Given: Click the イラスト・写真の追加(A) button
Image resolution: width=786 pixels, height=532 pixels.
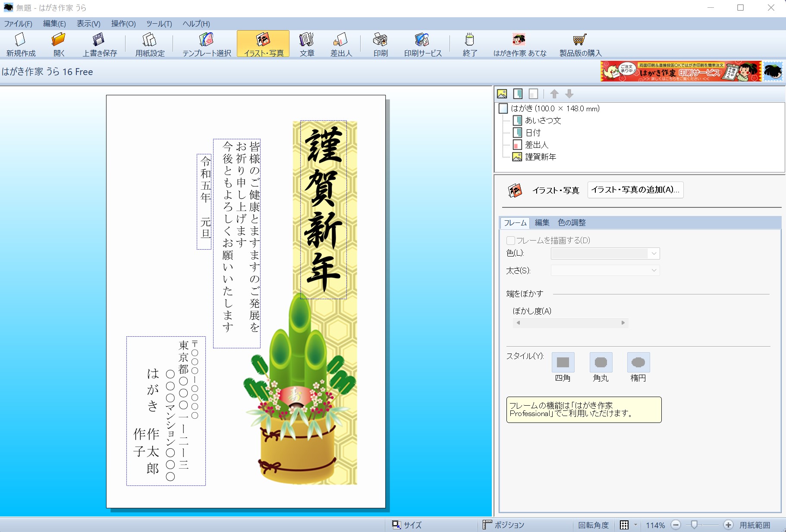Looking at the screenshot, I should pos(635,190).
